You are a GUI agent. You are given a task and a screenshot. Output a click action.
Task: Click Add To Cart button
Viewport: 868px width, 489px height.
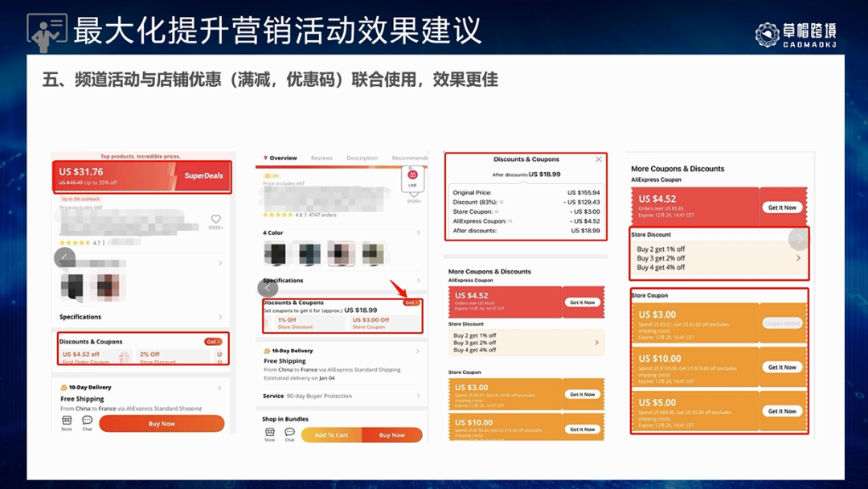click(332, 435)
